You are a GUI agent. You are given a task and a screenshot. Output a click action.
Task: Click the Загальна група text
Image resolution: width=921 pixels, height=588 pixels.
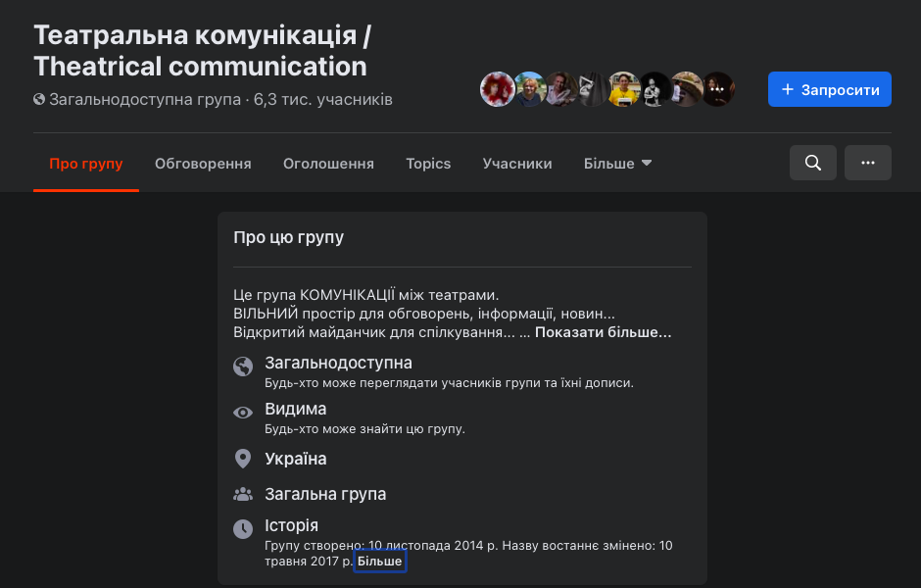point(325,494)
